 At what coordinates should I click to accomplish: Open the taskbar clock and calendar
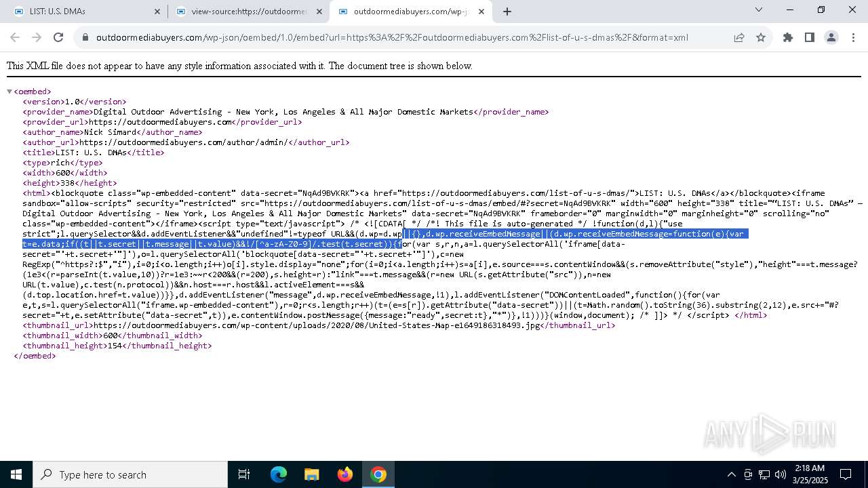pos(809,474)
